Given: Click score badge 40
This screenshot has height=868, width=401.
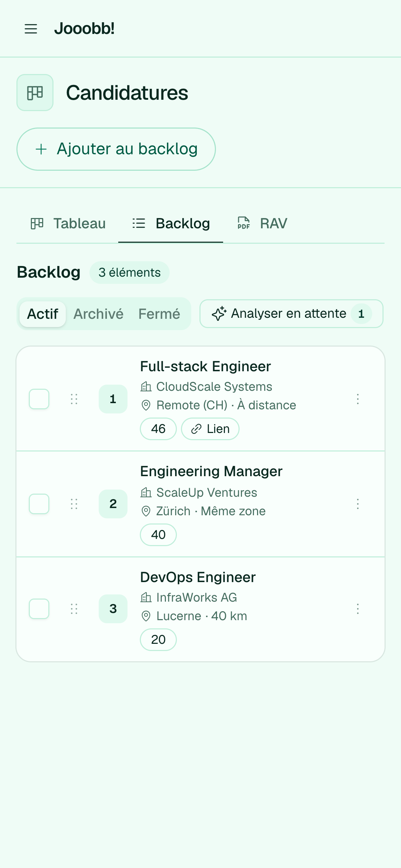Looking at the screenshot, I should tap(158, 535).
